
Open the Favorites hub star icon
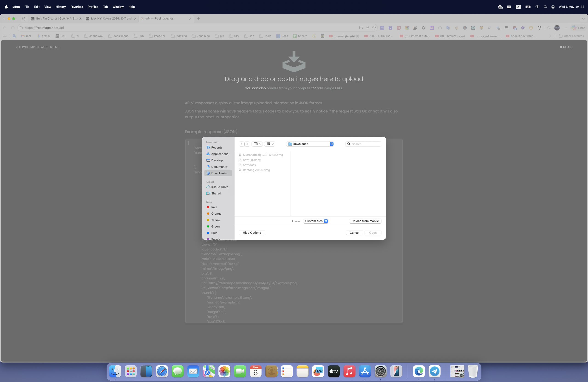pyautogui.click(x=549, y=28)
